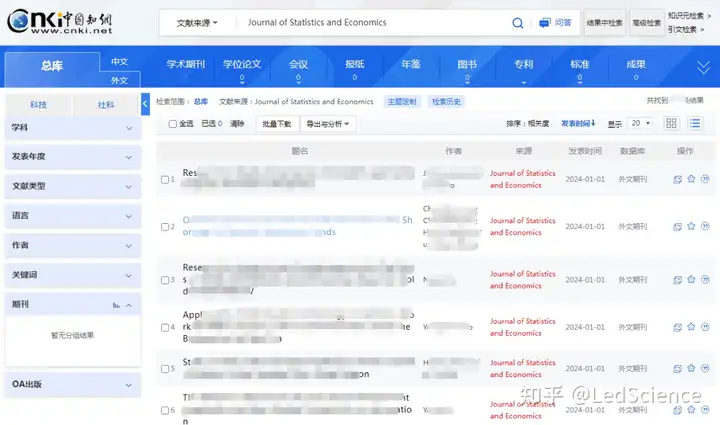
Task: Cite result 3 using quote icon
Action: 705,280
